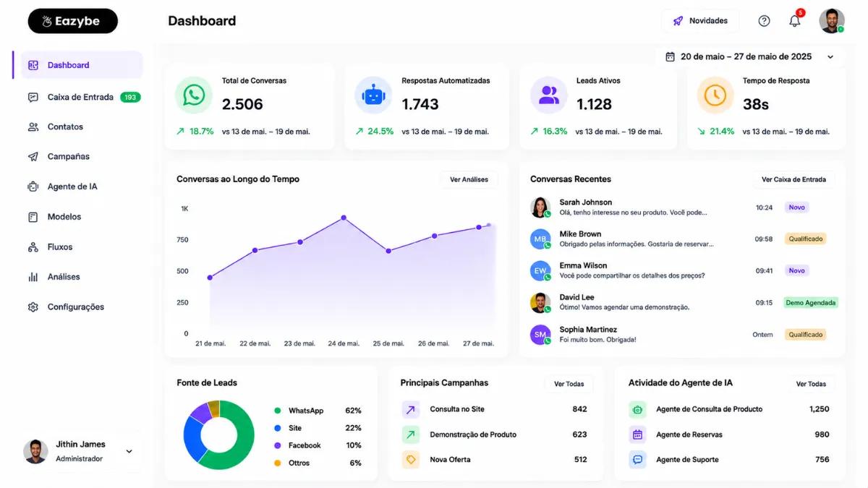Viewport: 868px width, 488px height.
Task: Click the Novidades button
Action: tap(700, 21)
